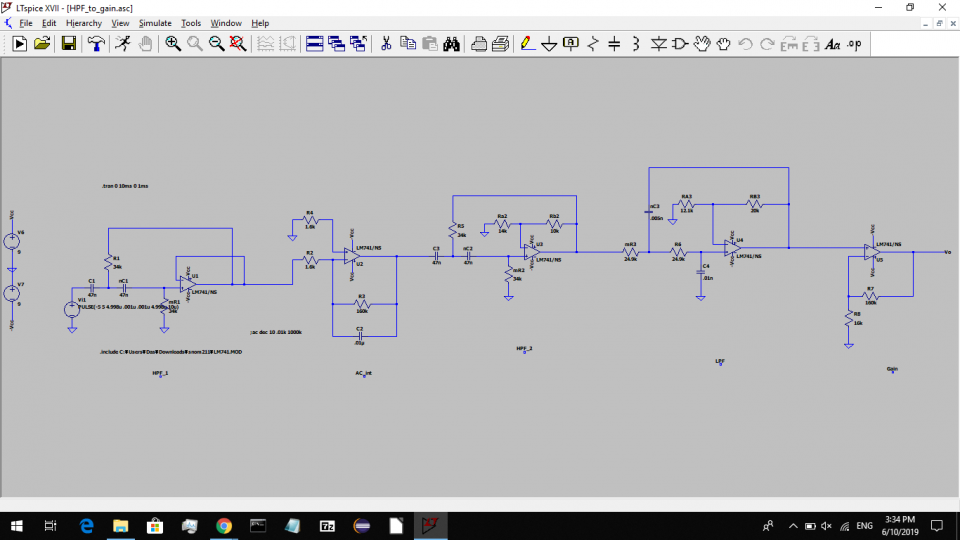Click the Help menu
The image size is (960, 540).
click(260, 22)
